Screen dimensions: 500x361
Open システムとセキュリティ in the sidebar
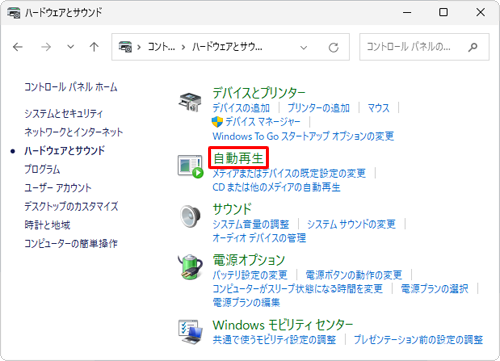64,114
